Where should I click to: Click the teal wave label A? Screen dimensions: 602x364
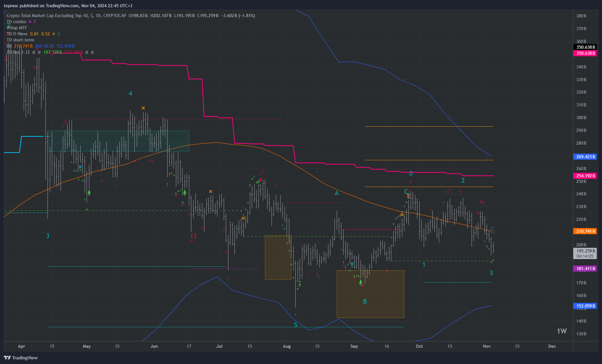(337, 193)
